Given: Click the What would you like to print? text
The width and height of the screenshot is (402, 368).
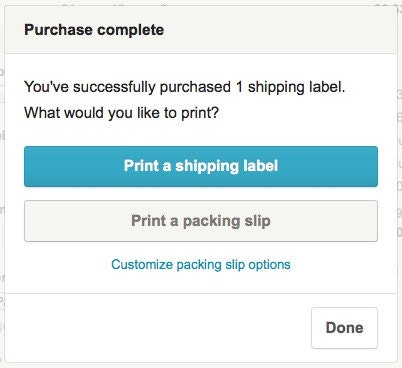Looking at the screenshot, I should pyautogui.click(x=121, y=113).
